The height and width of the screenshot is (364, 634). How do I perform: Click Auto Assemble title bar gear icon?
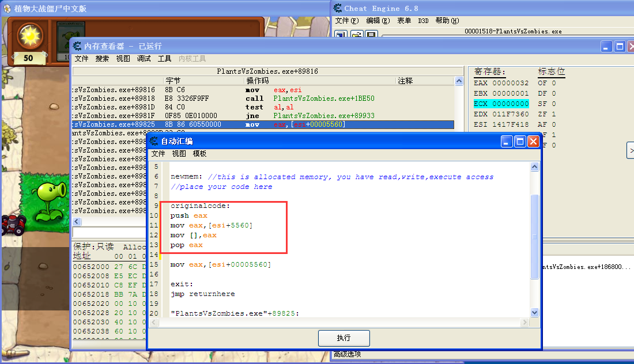click(154, 141)
